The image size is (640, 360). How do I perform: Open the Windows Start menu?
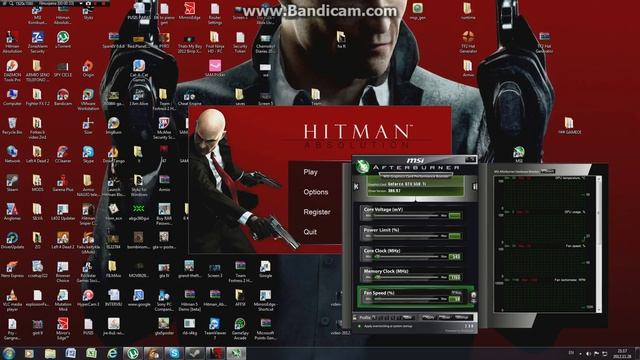click(9, 353)
